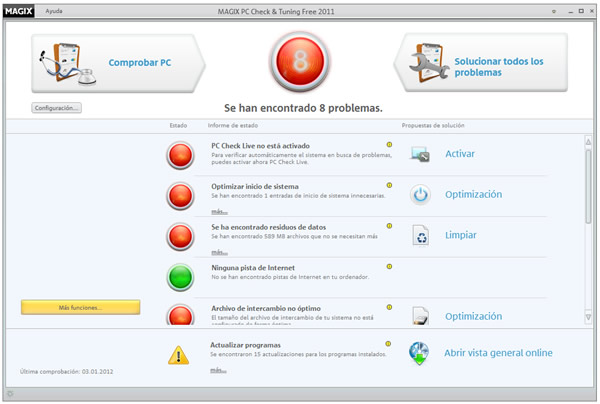Click the globe download icon

(x=419, y=353)
